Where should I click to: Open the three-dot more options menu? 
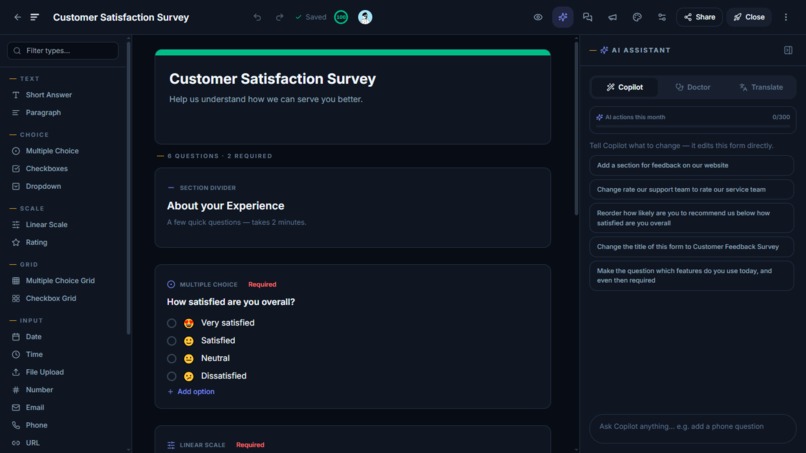click(785, 17)
